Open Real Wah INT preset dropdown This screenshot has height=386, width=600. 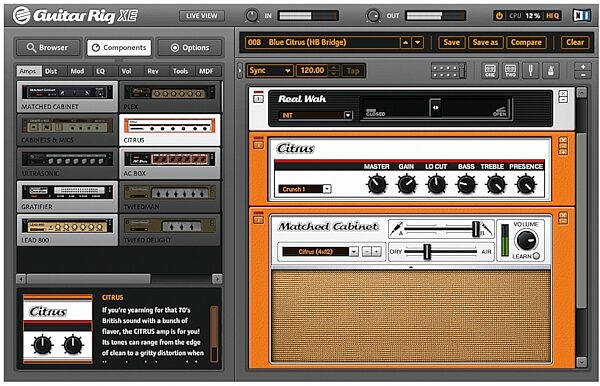click(x=316, y=115)
